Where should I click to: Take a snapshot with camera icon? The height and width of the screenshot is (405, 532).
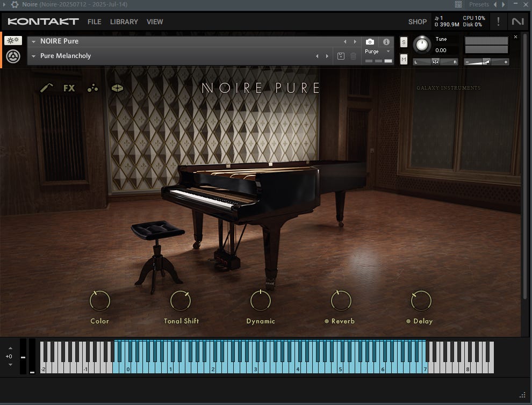370,42
